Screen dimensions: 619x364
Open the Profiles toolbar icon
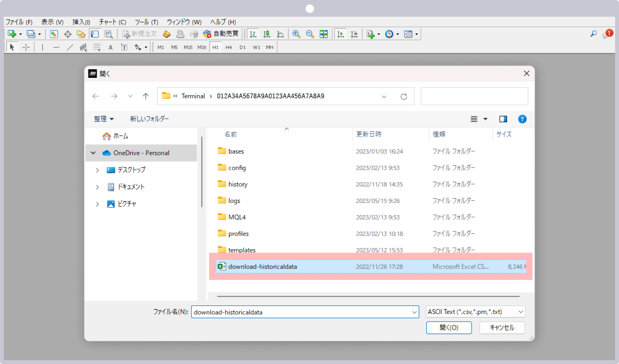(x=31, y=34)
